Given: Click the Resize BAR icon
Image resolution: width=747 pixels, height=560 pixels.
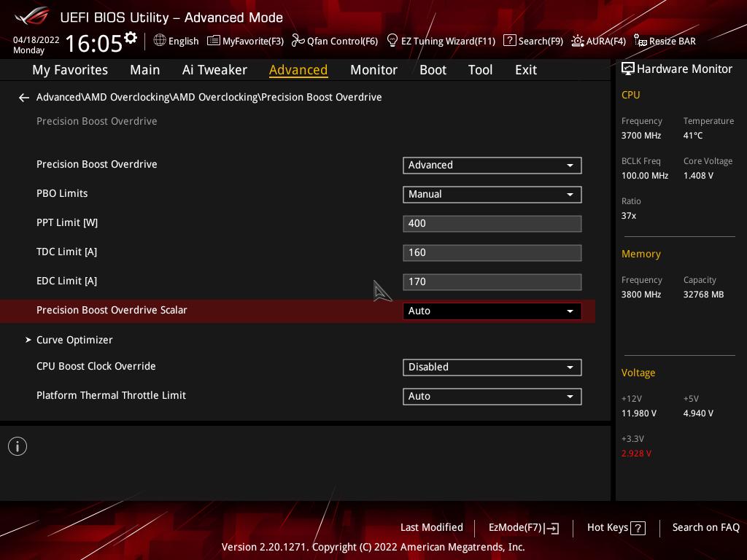Looking at the screenshot, I should (640, 41).
